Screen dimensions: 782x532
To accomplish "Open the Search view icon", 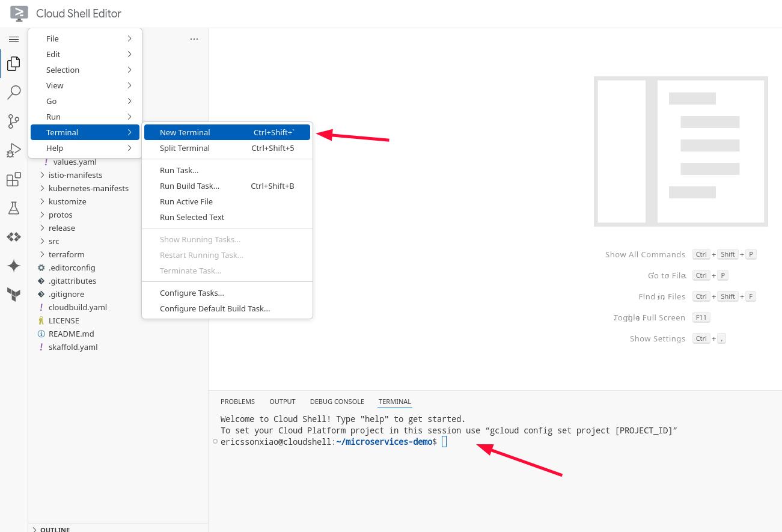I will (x=13, y=92).
